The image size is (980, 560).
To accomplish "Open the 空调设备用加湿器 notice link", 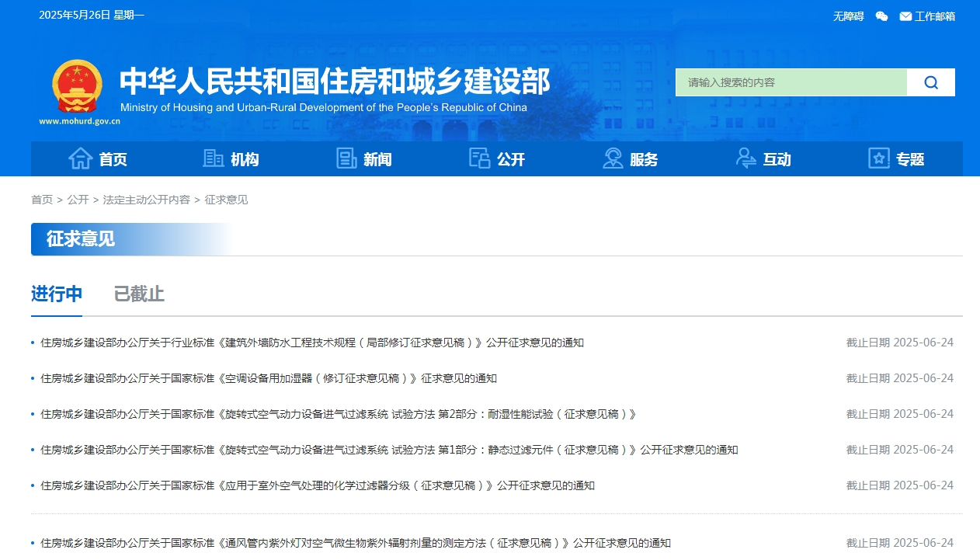I will pos(269,378).
